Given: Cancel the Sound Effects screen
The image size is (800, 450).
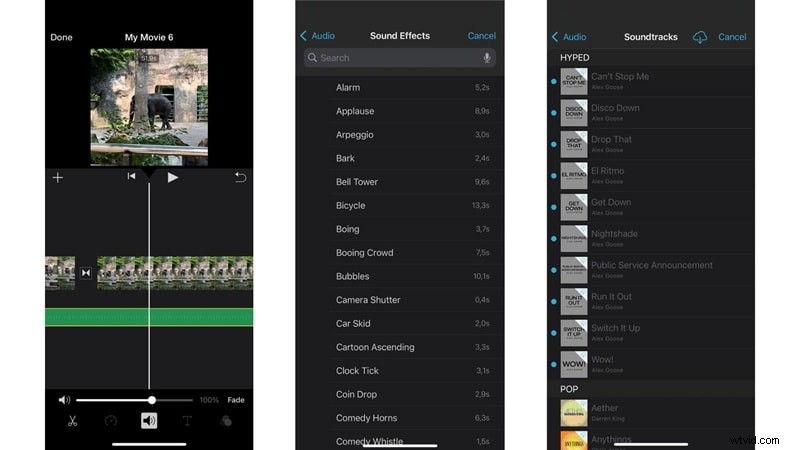Looking at the screenshot, I should pos(481,36).
